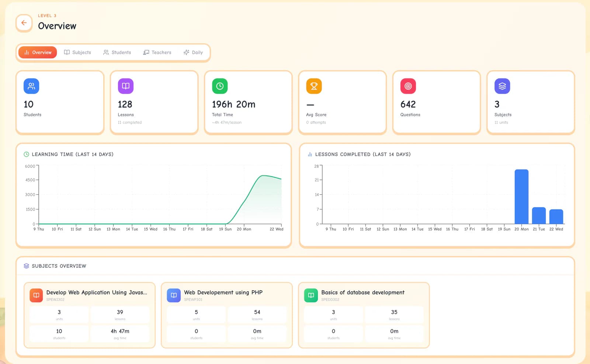Click the orange Develop Web Application book icon
The image size is (590, 364).
pos(36,295)
